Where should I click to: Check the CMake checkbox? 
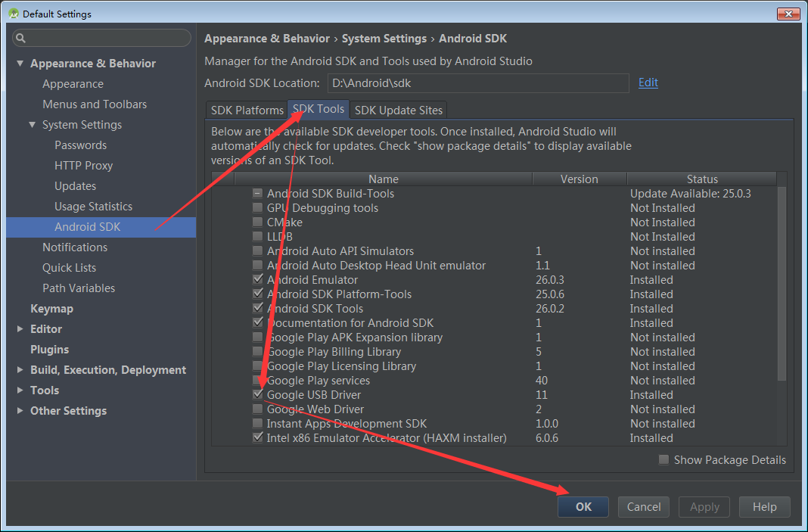click(257, 222)
